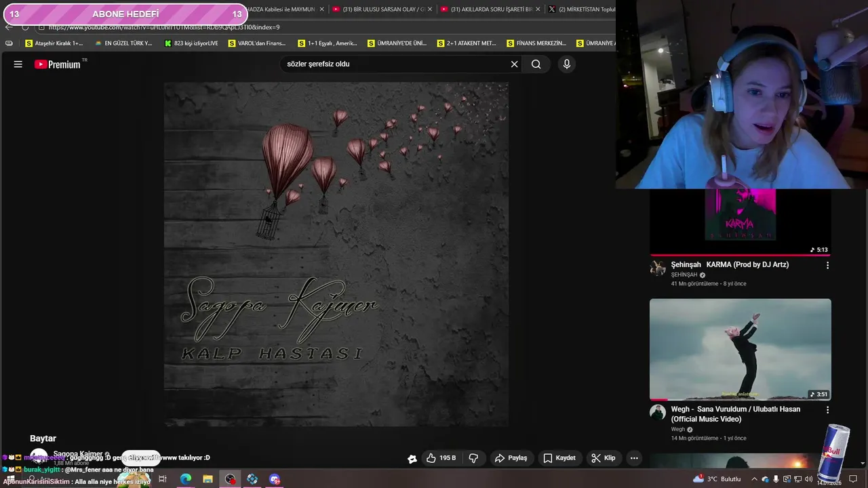Start voice search with the microphone
The image size is (868, 488).
(x=567, y=64)
